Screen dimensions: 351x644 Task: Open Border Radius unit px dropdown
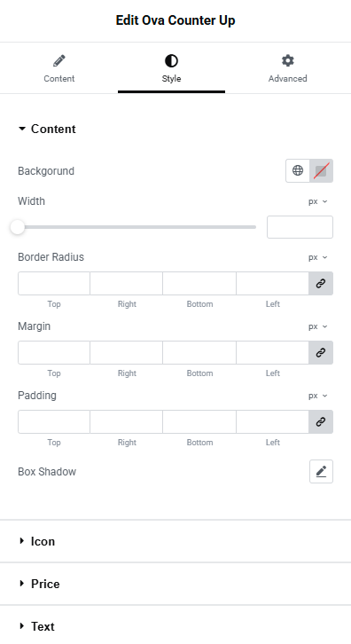[317, 257]
